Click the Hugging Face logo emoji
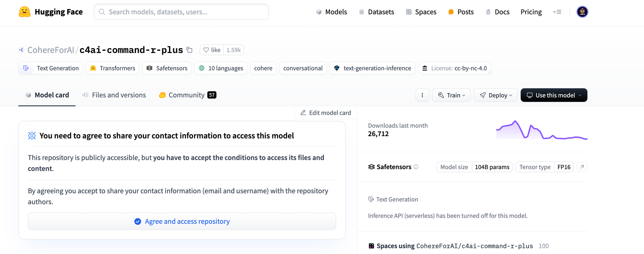 tap(24, 12)
